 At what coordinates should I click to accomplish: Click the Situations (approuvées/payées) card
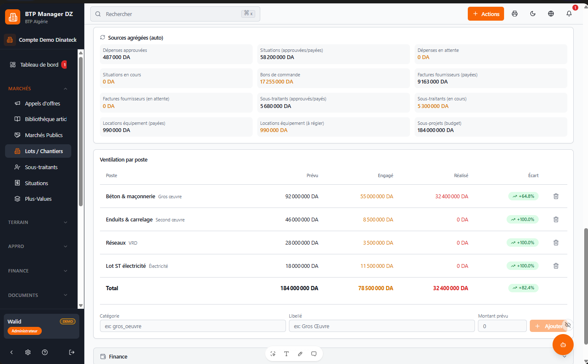pos(333,54)
